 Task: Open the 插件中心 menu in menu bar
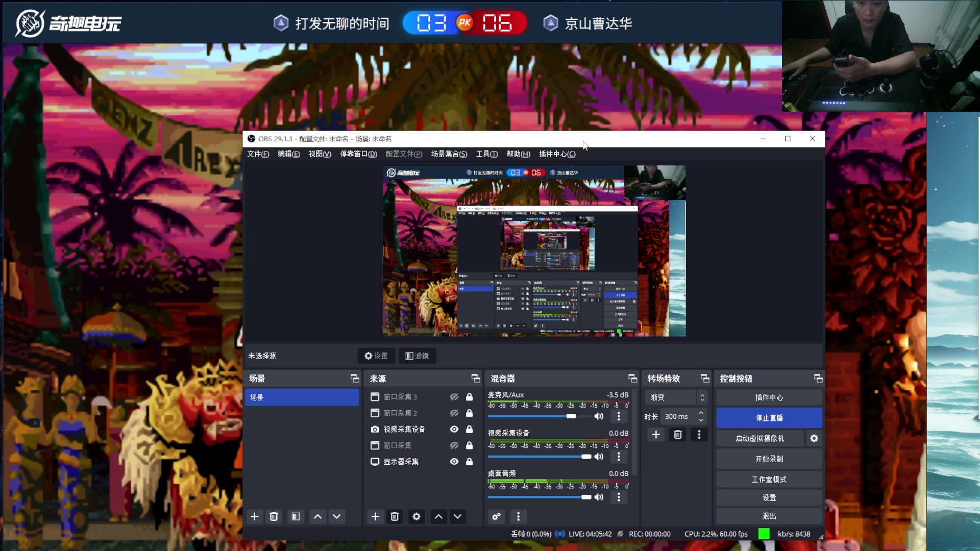coord(557,154)
